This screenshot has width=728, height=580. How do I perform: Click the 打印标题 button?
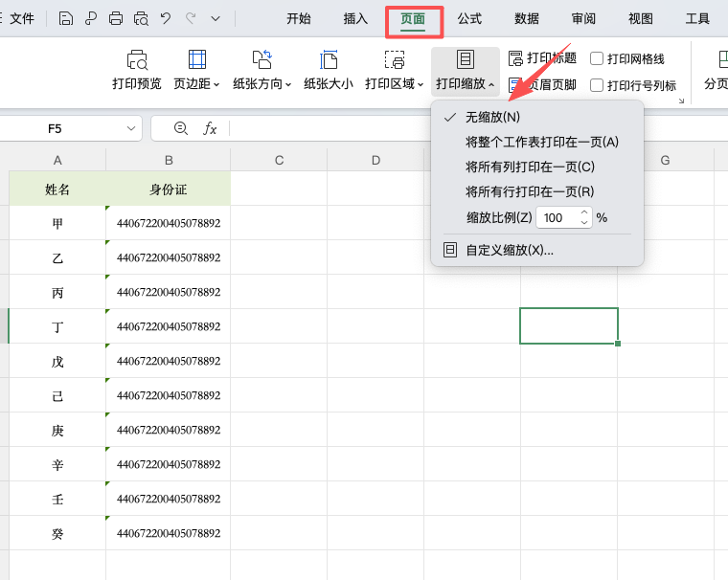542,58
